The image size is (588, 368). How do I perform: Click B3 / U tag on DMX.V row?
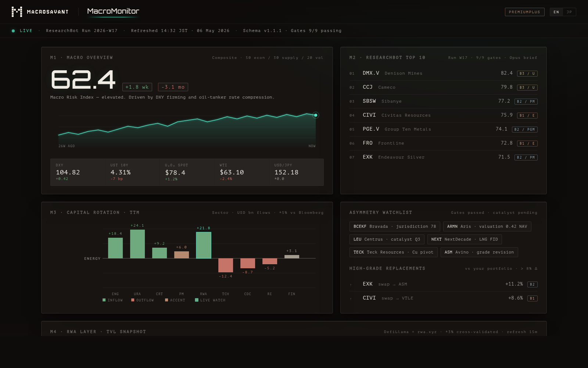[x=527, y=74]
